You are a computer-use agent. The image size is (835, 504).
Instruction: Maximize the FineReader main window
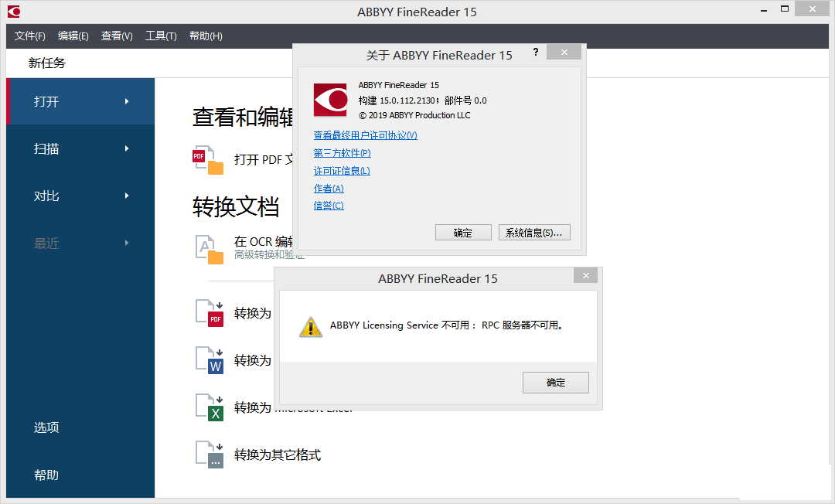(785, 9)
